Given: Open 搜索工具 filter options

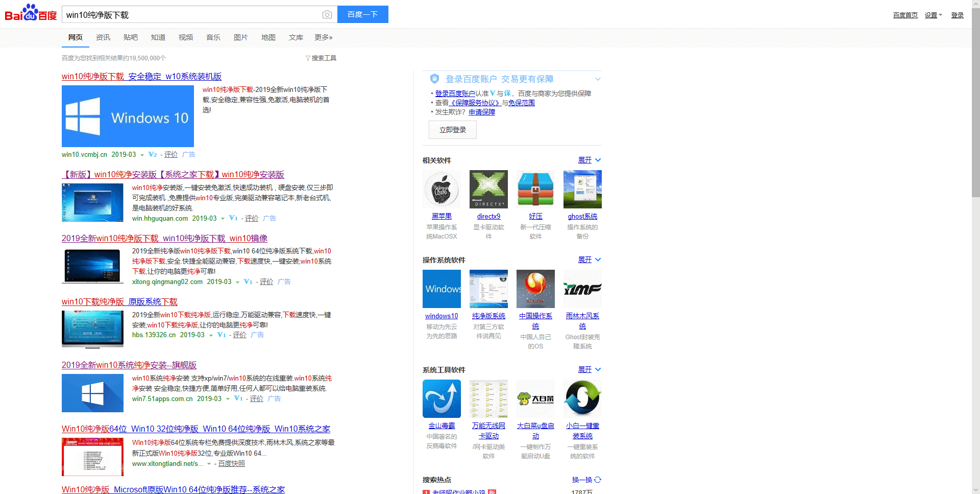Looking at the screenshot, I should [x=321, y=58].
